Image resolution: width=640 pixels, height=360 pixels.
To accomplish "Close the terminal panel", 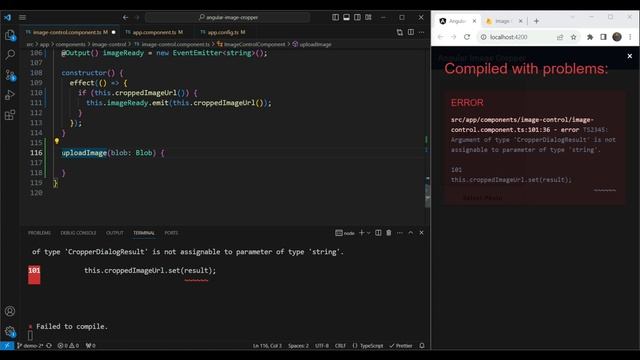I will (421, 233).
